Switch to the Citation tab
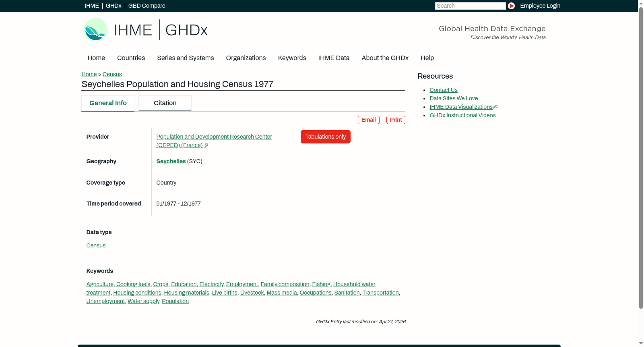 pyautogui.click(x=165, y=103)
